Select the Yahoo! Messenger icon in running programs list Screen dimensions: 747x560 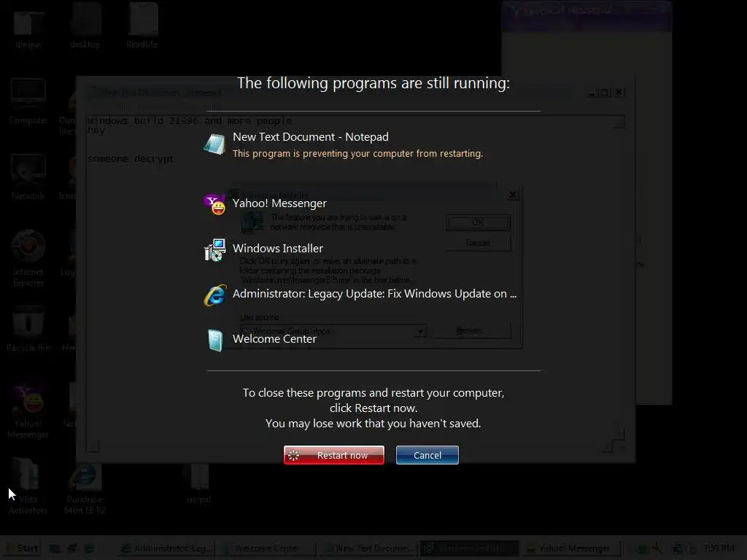tap(214, 204)
